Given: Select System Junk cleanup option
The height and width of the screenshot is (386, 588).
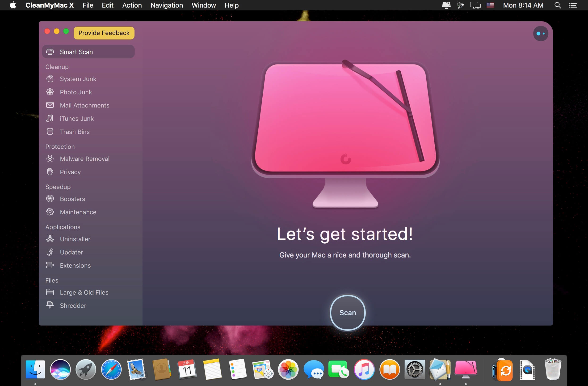Looking at the screenshot, I should pos(78,79).
